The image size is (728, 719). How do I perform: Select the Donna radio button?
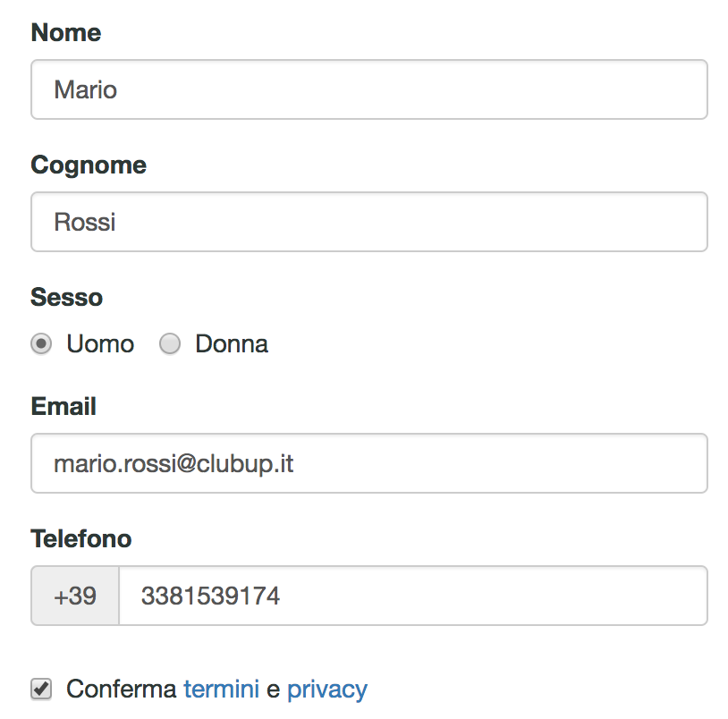pyautogui.click(x=170, y=344)
